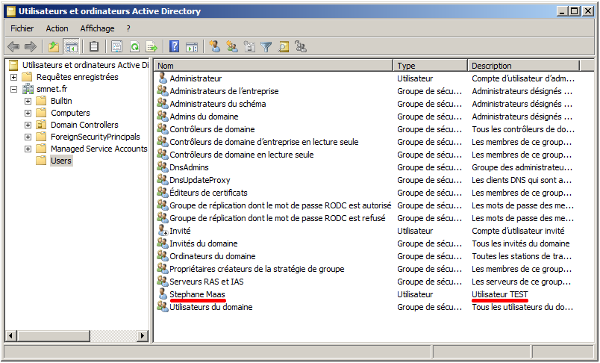
Task: Select the Users container in tree
Action: [x=61, y=161]
